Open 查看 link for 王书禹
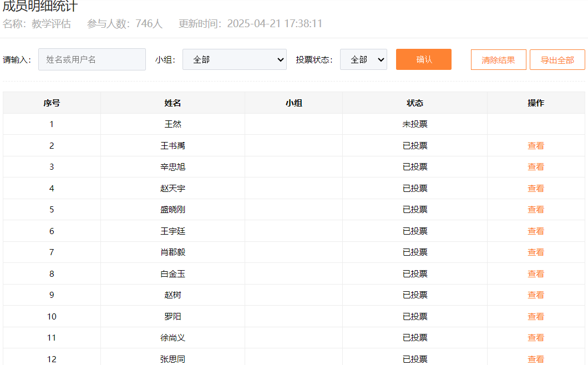This screenshot has height=365, width=588. [x=535, y=146]
